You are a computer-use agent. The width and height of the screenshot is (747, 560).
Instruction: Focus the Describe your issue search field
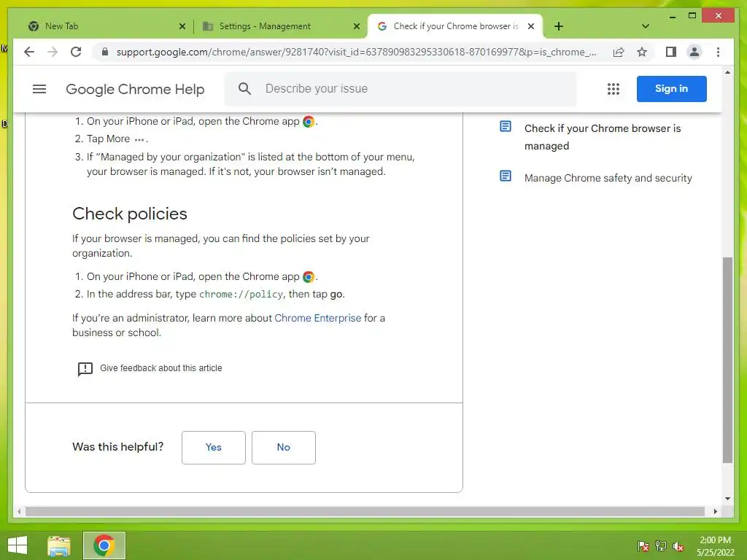[x=400, y=88]
